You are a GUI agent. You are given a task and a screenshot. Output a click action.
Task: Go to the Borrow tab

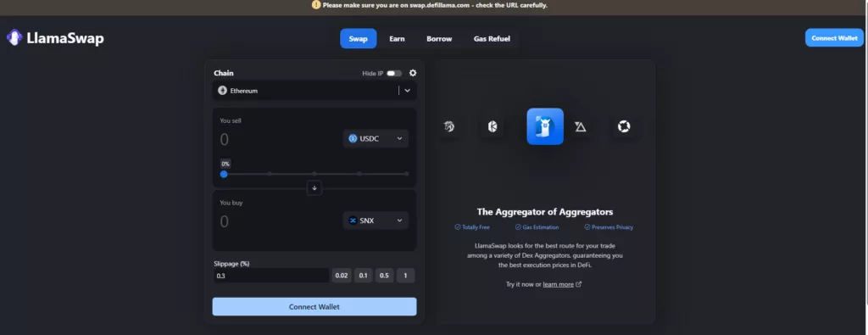[439, 39]
